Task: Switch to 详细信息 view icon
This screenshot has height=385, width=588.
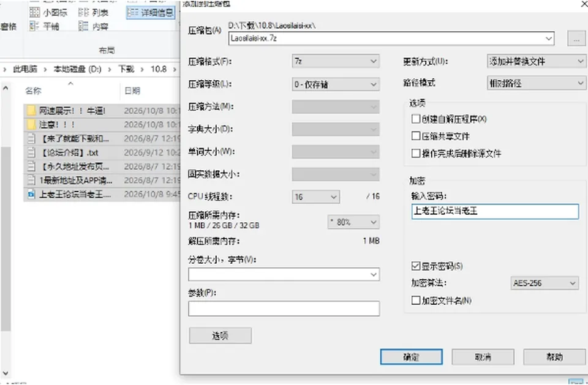Action: [x=133, y=12]
